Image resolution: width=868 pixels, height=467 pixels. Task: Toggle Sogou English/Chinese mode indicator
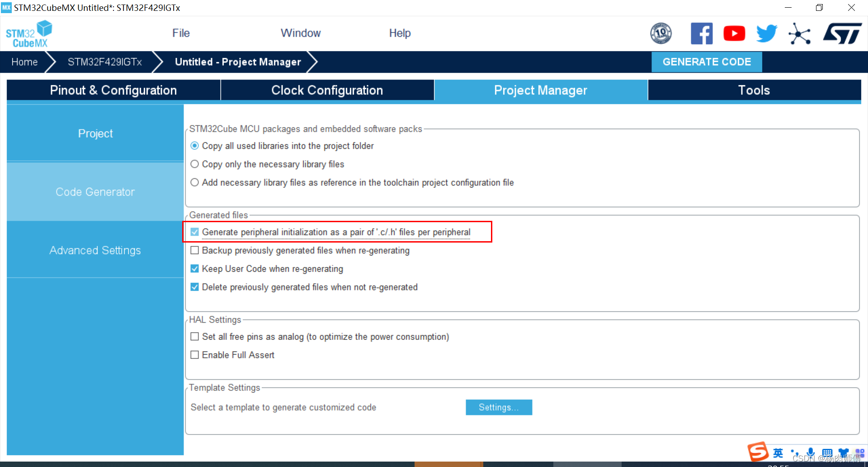point(778,453)
